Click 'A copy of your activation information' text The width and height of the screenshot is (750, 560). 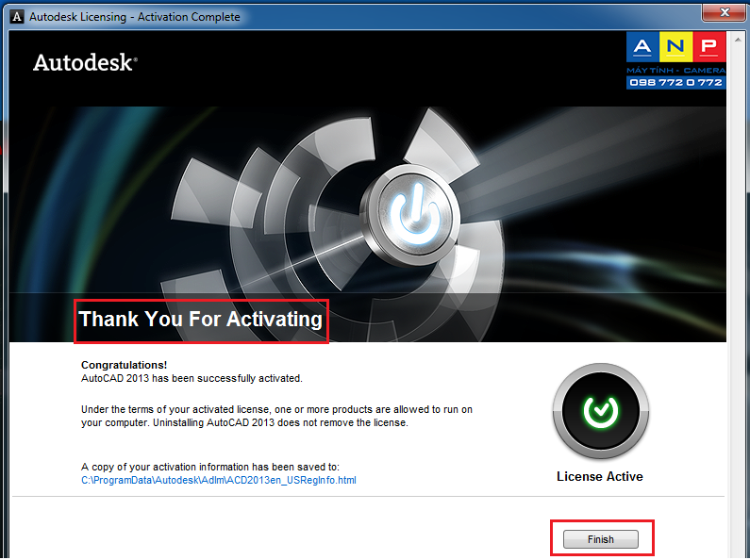click(x=210, y=467)
